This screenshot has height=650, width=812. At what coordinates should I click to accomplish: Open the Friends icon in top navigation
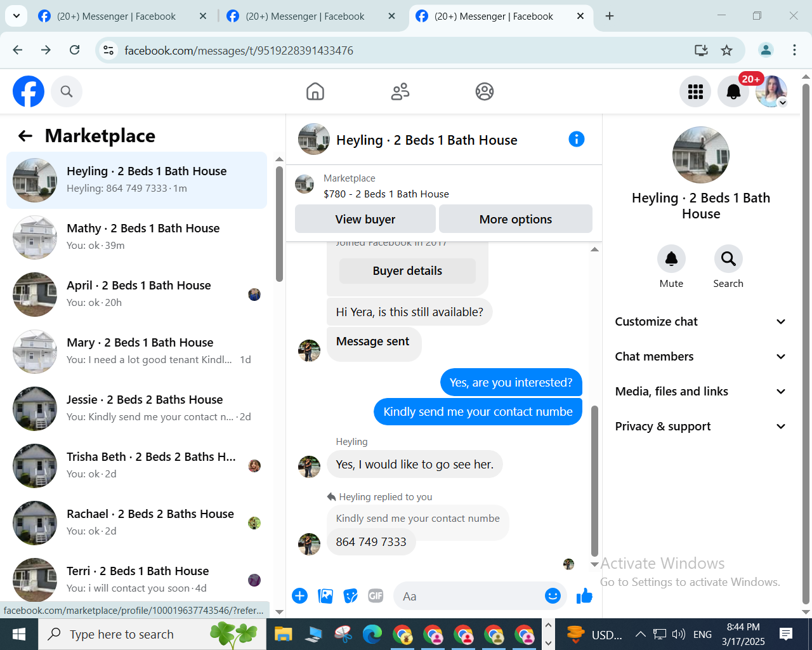point(400,91)
